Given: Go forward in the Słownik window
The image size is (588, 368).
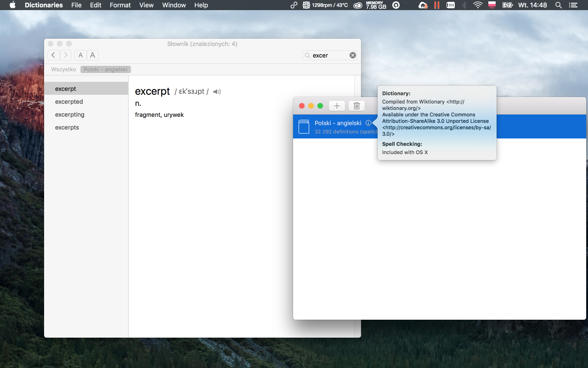Looking at the screenshot, I should pyautogui.click(x=66, y=55).
